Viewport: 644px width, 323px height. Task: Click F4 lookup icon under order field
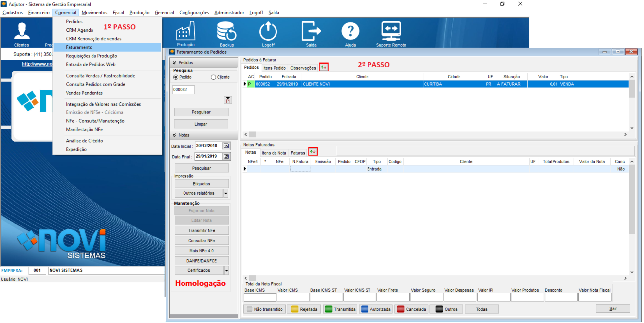point(228,100)
